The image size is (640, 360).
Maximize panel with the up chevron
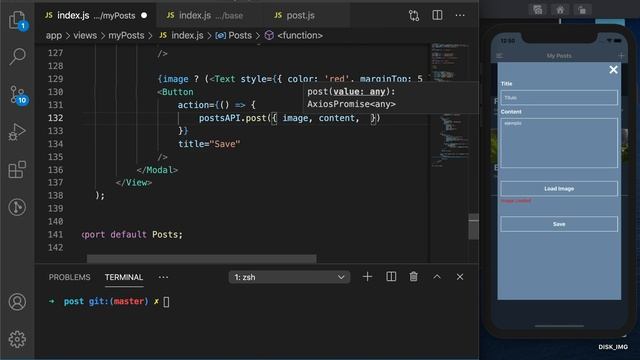coord(437,277)
